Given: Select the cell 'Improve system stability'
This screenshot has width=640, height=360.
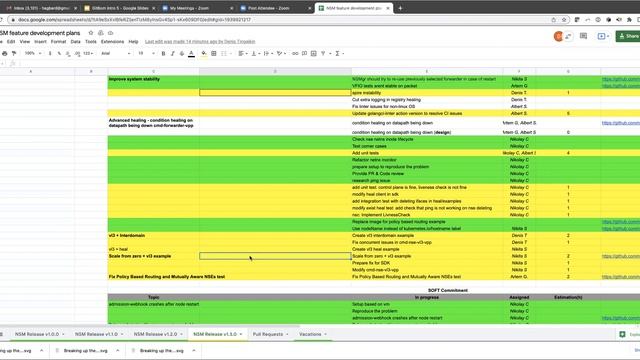Looking at the screenshot, I should click(x=153, y=79).
